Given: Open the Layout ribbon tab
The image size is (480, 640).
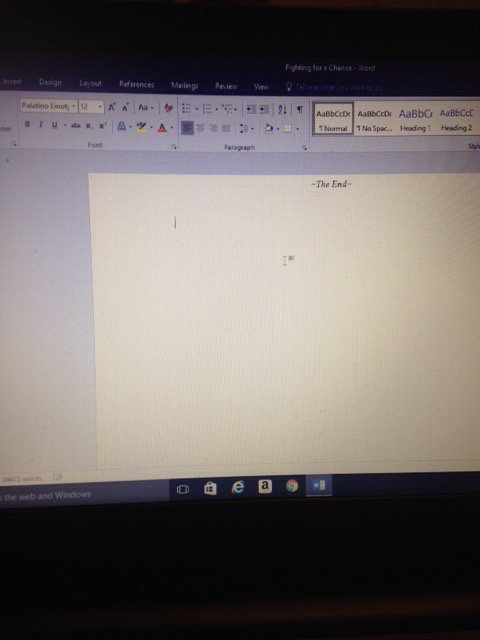Looking at the screenshot, I should tap(90, 83).
